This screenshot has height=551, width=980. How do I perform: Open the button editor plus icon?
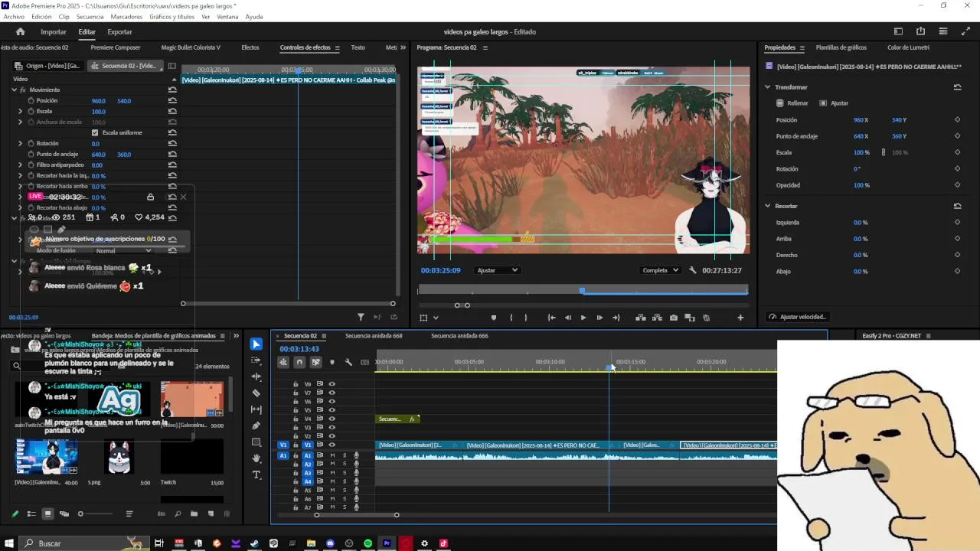[740, 318]
